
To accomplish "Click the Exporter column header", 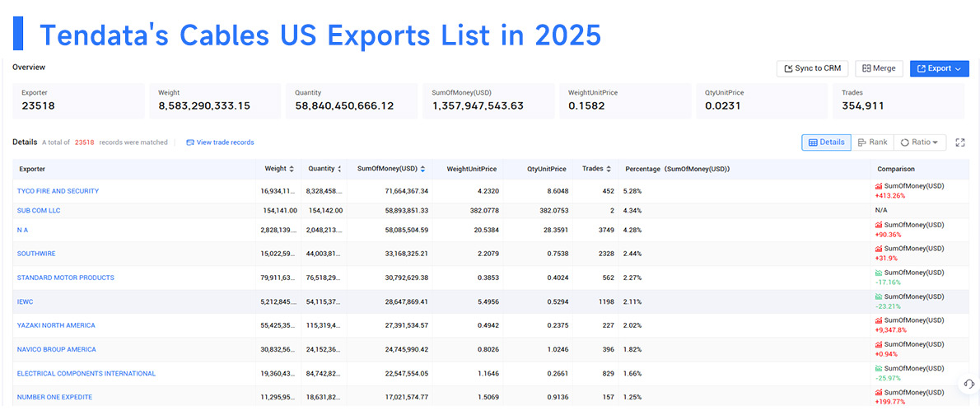I will pyautogui.click(x=32, y=169).
